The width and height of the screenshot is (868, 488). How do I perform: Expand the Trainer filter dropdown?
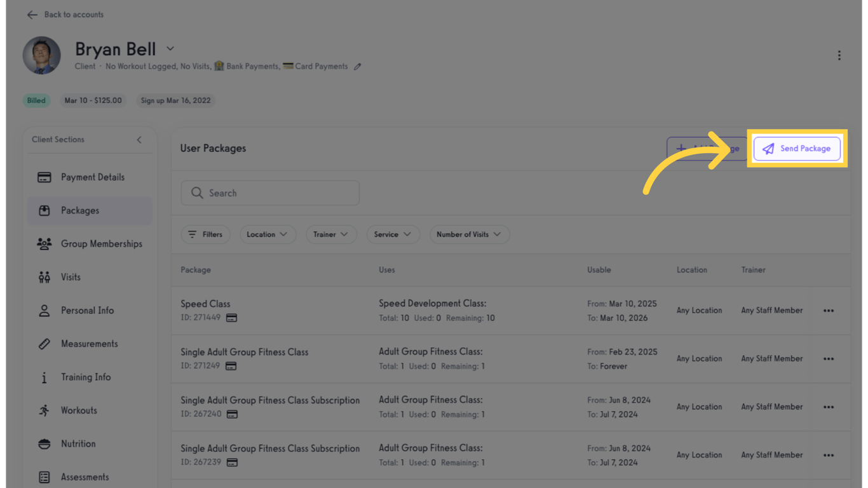point(331,234)
